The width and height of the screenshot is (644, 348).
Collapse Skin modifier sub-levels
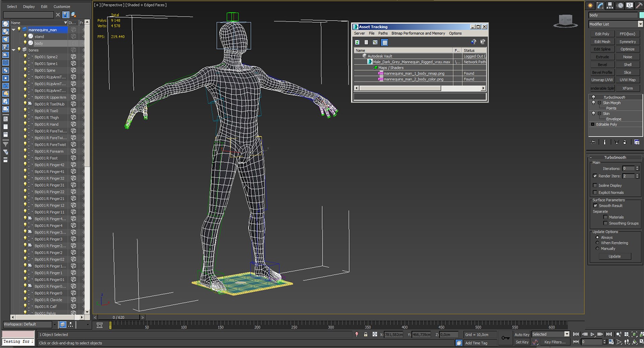599,114
